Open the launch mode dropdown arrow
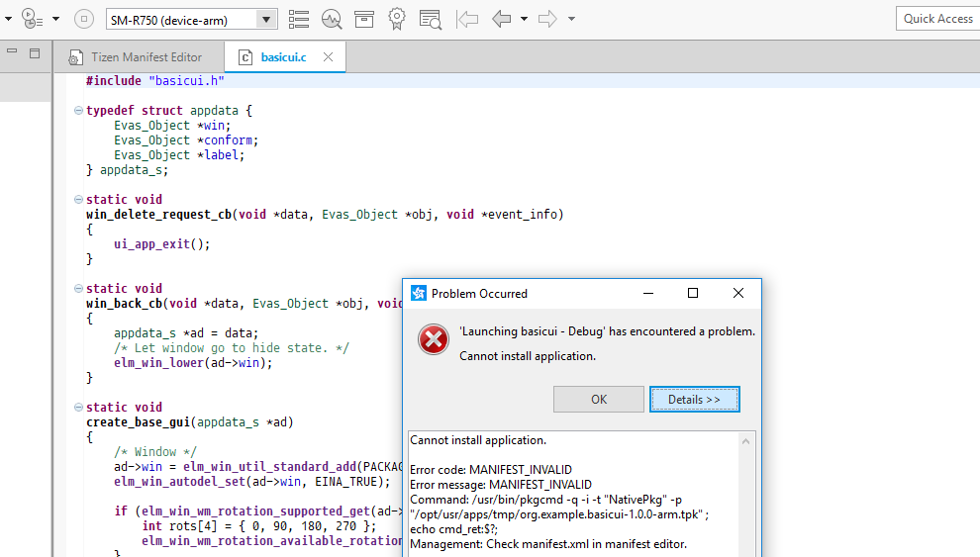980x557 pixels. click(55, 19)
